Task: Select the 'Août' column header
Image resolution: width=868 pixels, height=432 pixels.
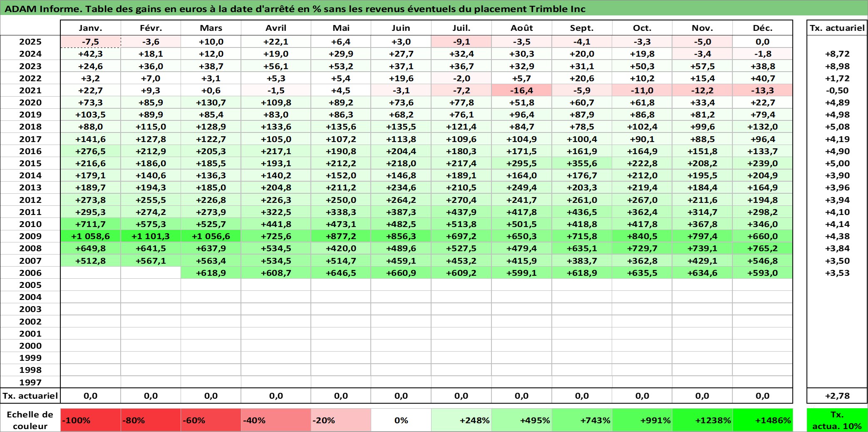Action: [x=521, y=28]
